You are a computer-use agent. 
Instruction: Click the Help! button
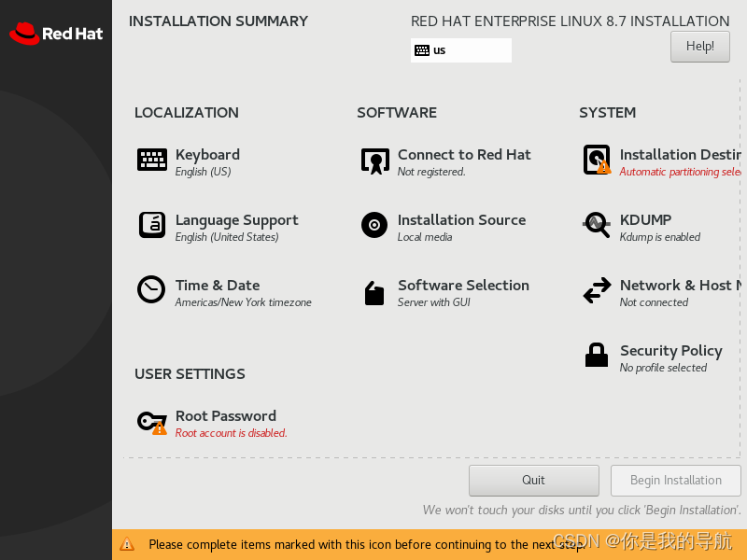point(699,46)
